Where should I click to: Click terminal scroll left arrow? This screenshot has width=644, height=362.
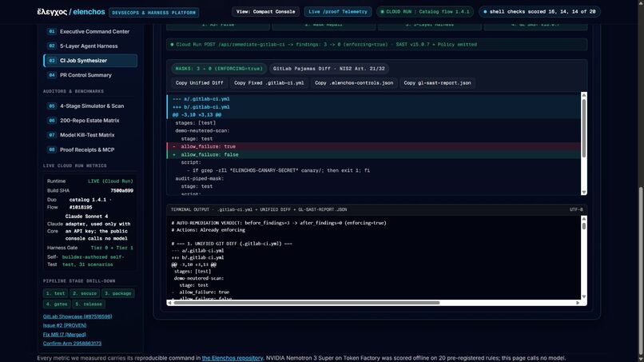169,303
